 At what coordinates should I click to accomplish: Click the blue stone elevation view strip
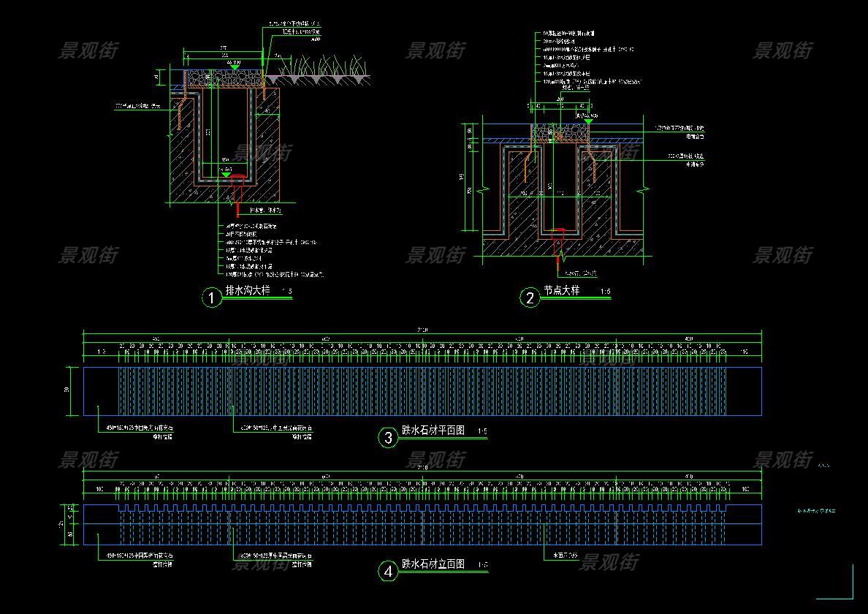click(422, 526)
